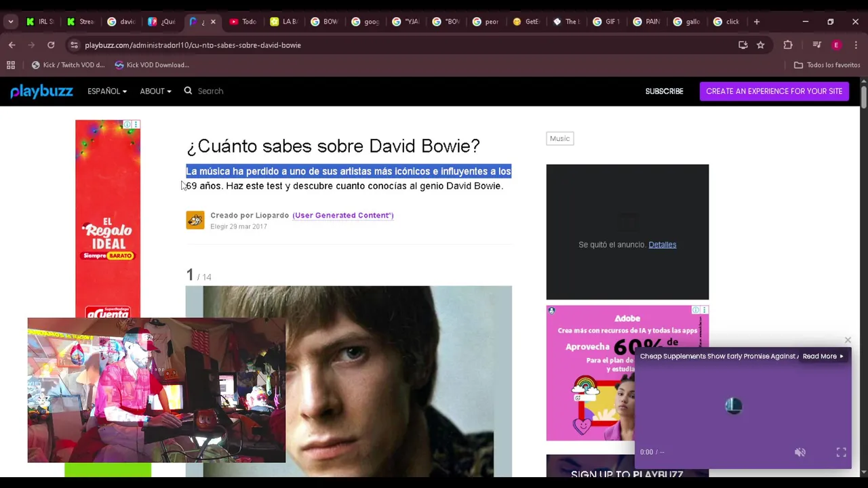
Task: Click the '1 / 14' question counter
Action: (x=199, y=274)
